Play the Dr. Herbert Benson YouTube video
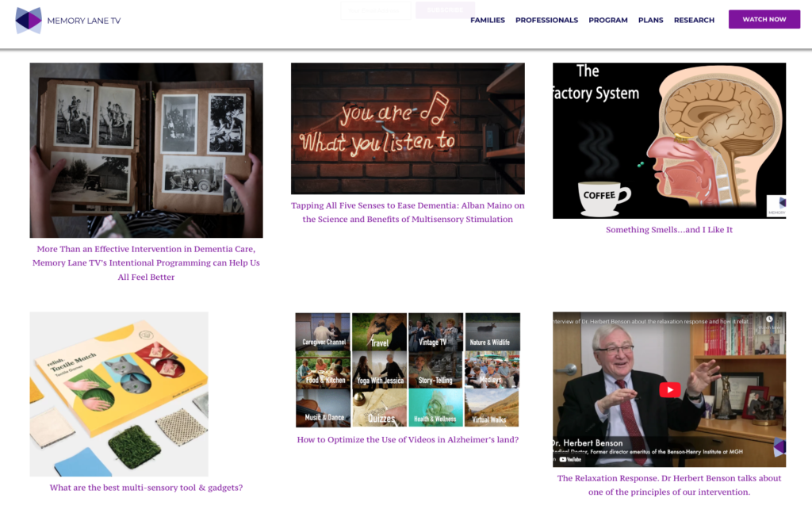Image resolution: width=812 pixels, height=513 pixels. pos(669,389)
